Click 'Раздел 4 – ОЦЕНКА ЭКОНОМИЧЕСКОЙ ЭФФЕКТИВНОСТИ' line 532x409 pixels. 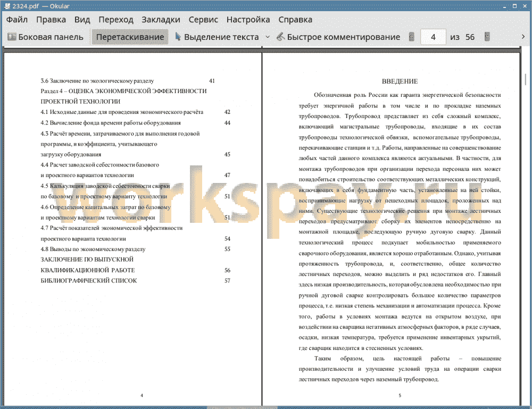pos(123,91)
